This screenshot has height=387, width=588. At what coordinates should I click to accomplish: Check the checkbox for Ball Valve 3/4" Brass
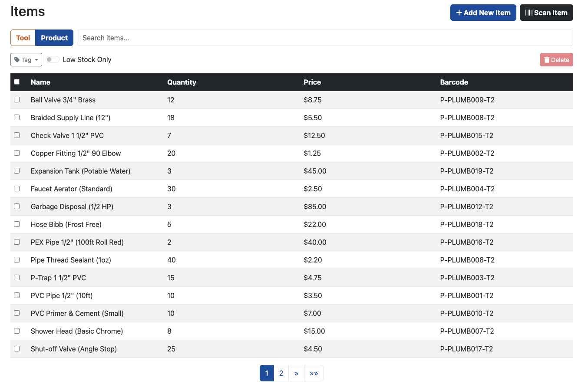point(17,99)
